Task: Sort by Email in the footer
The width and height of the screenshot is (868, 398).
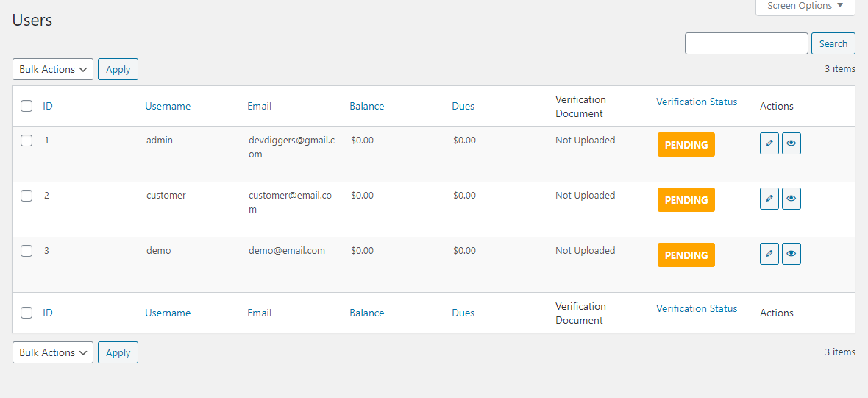Action: (x=259, y=313)
